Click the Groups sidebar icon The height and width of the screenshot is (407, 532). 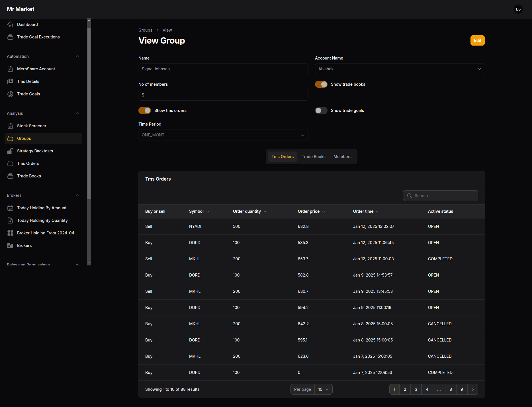tap(10, 138)
